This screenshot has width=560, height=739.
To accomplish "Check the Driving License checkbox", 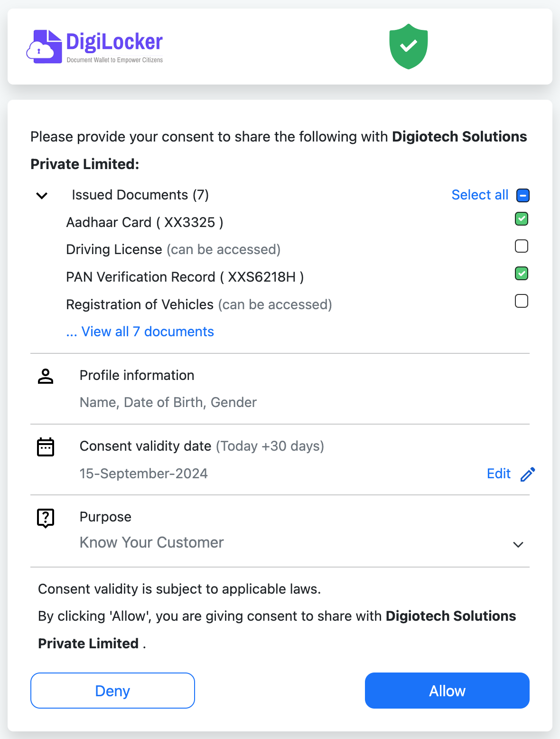I will coord(522,246).
